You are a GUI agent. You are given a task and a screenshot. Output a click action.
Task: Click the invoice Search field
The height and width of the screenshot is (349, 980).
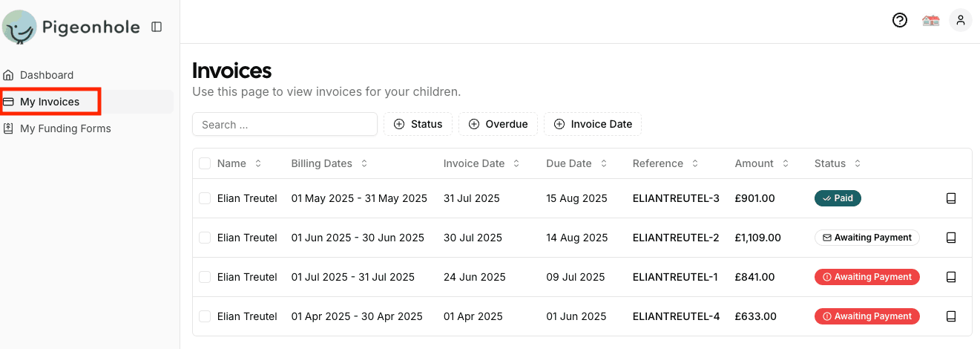coord(284,124)
